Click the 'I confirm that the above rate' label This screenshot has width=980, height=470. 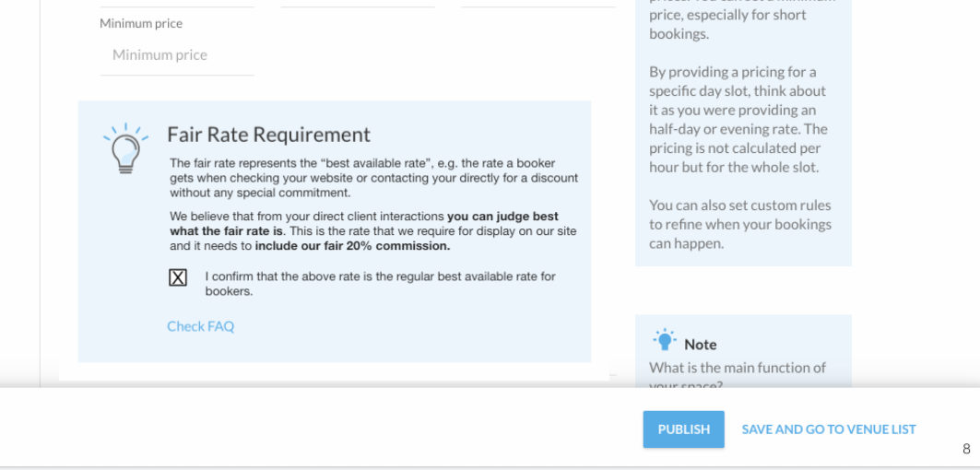pos(380,284)
